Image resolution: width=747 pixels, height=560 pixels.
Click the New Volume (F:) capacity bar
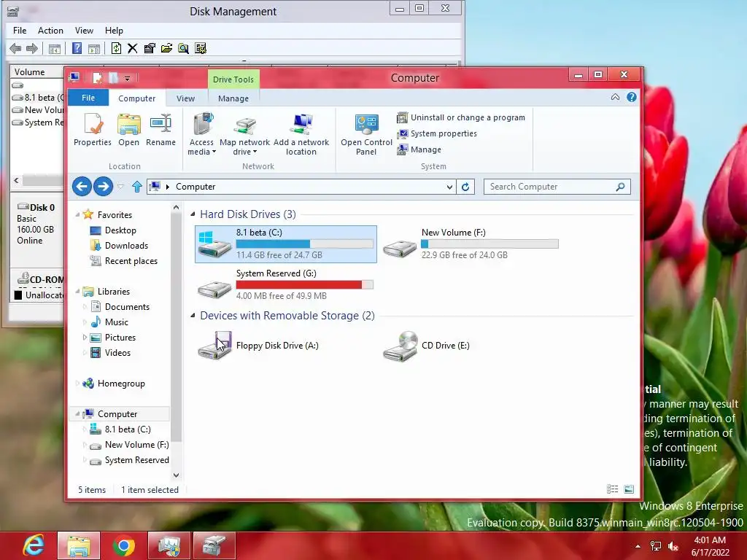coord(489,244)
